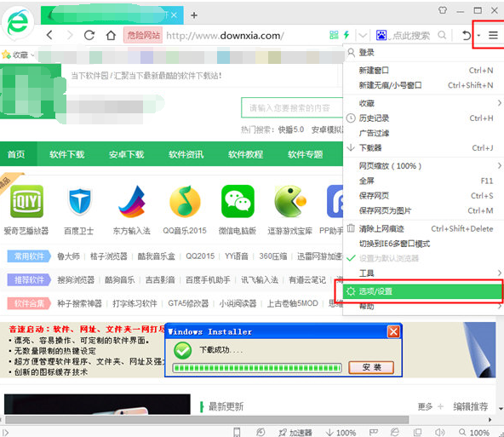Expand 网页缩放 (100%) submenu
Viewport: 504px width, 437px height.
click(423, 166)
